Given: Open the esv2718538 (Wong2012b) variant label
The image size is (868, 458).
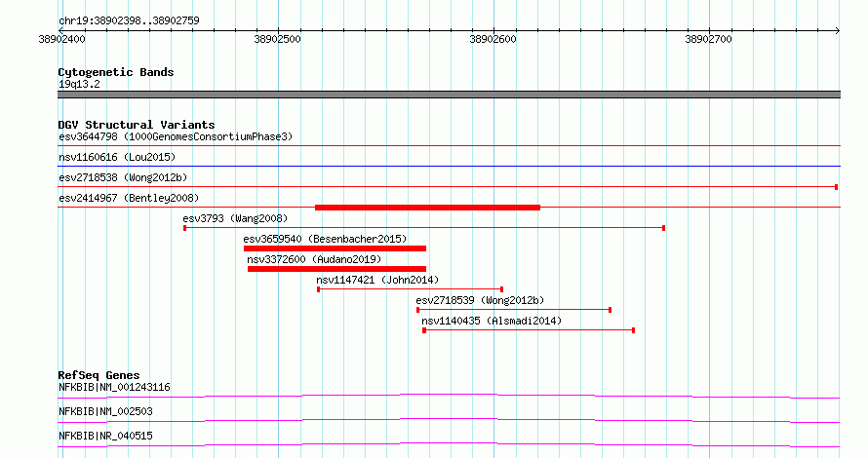Looking at the screenshot, I should pos(123,177).
